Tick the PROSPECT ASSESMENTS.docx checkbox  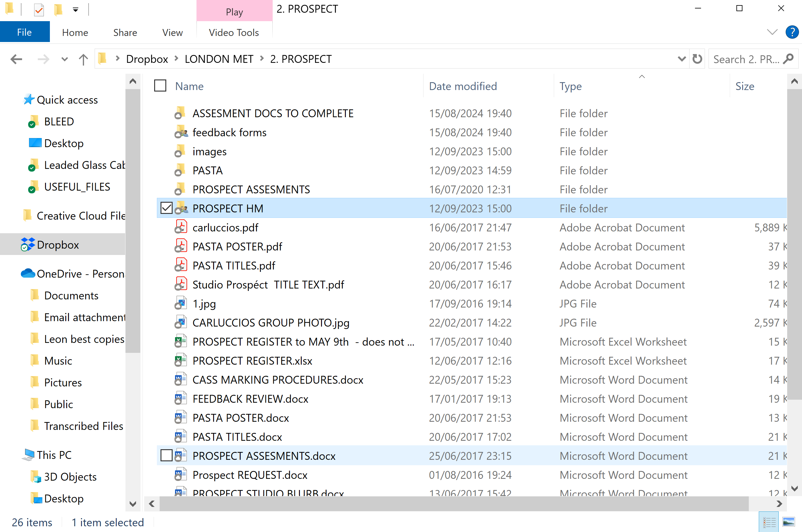click(x=166, y=455)
